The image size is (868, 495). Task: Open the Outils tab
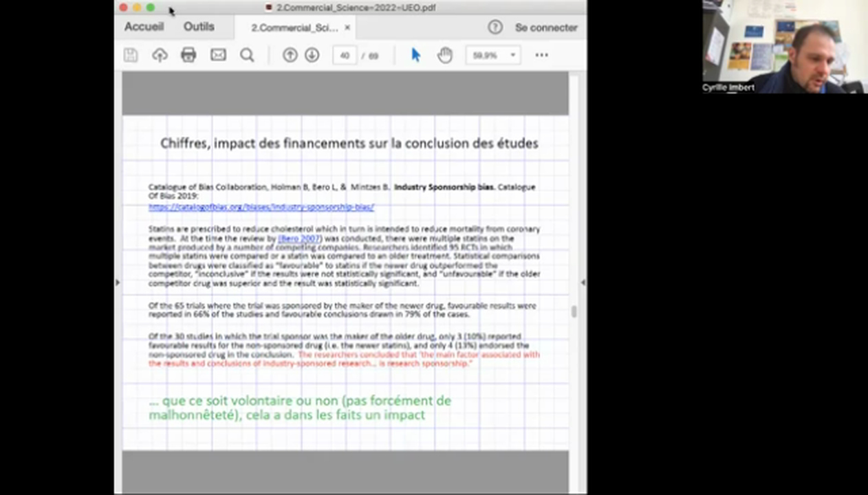199,26
